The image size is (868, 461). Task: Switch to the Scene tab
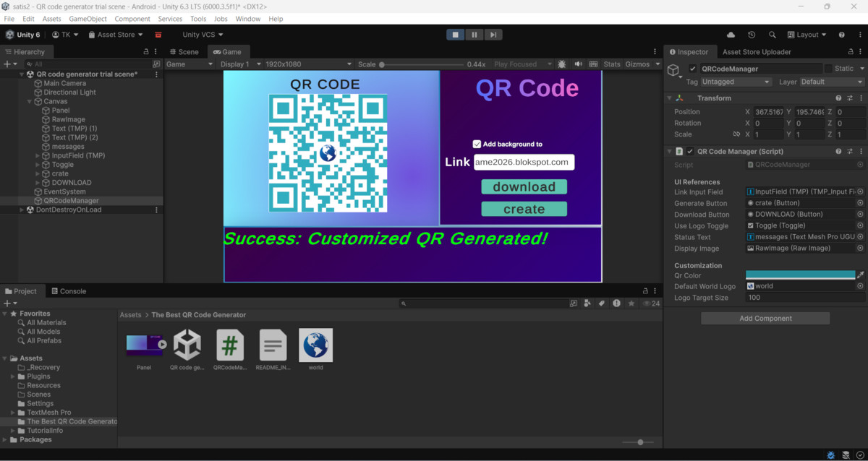tap(184, 52)
